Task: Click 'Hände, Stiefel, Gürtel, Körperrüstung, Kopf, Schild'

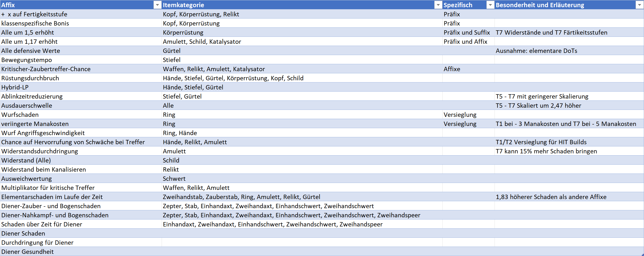Action: (x=302, y=78)
